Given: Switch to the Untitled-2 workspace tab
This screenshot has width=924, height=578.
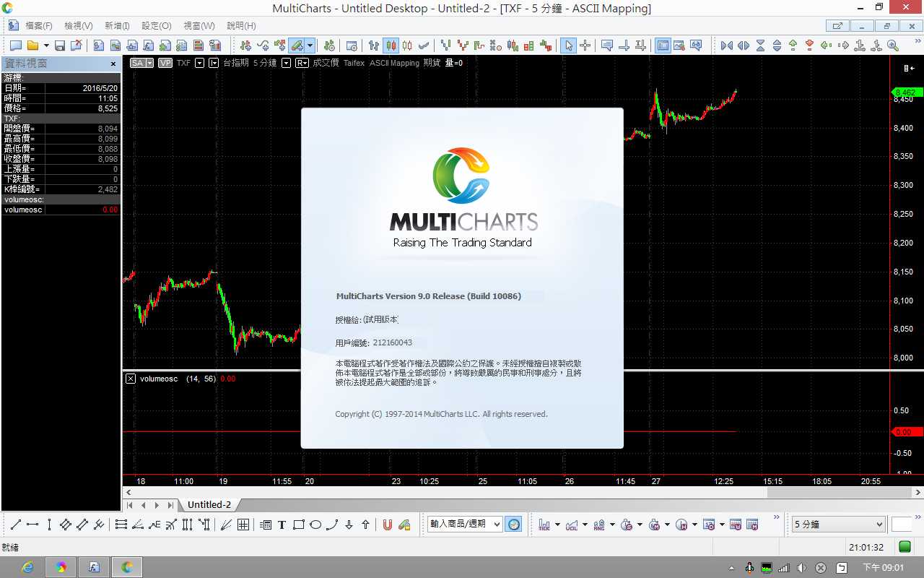Looking at the screenshot, I should tap(209, 505).
